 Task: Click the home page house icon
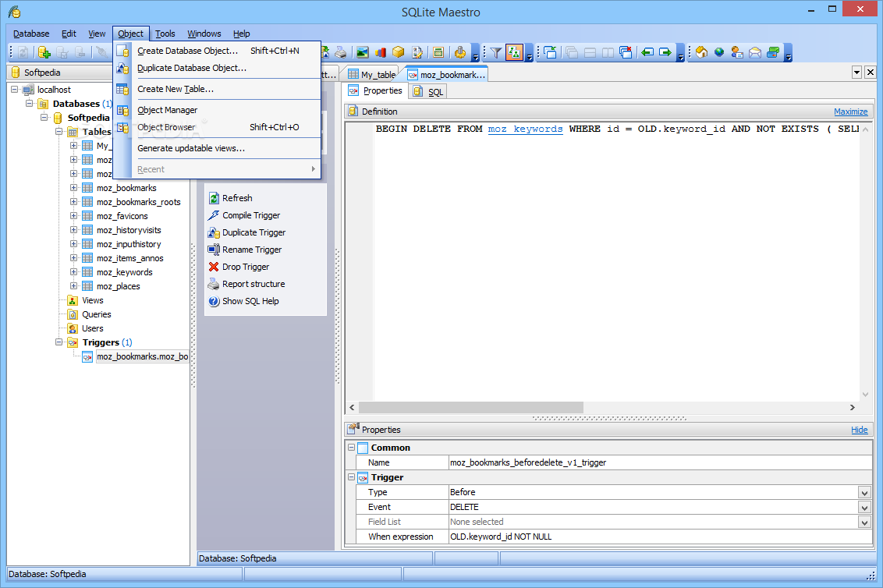coord(701,52)
